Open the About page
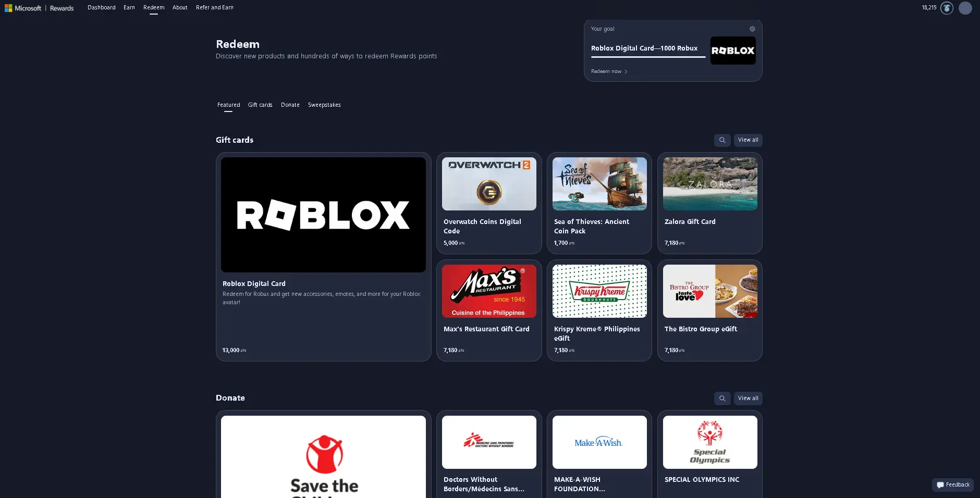980x498 pixels. 180,8
